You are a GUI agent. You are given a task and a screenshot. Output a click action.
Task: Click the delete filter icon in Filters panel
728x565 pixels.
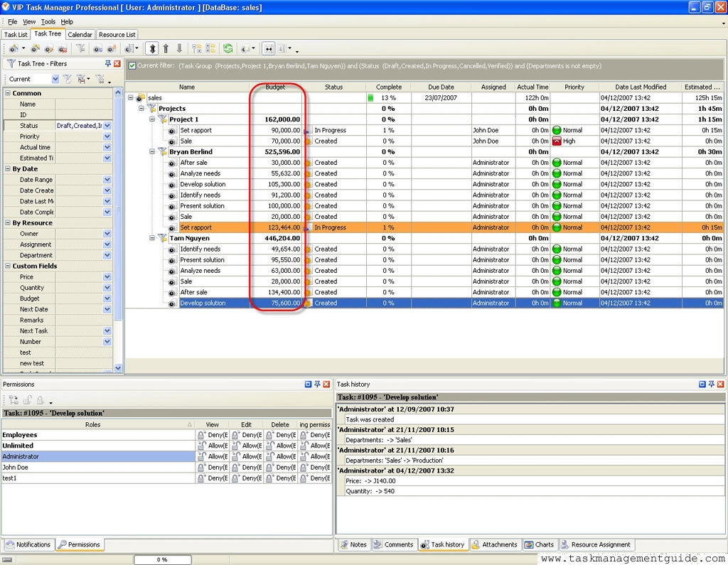click(100, 79)
